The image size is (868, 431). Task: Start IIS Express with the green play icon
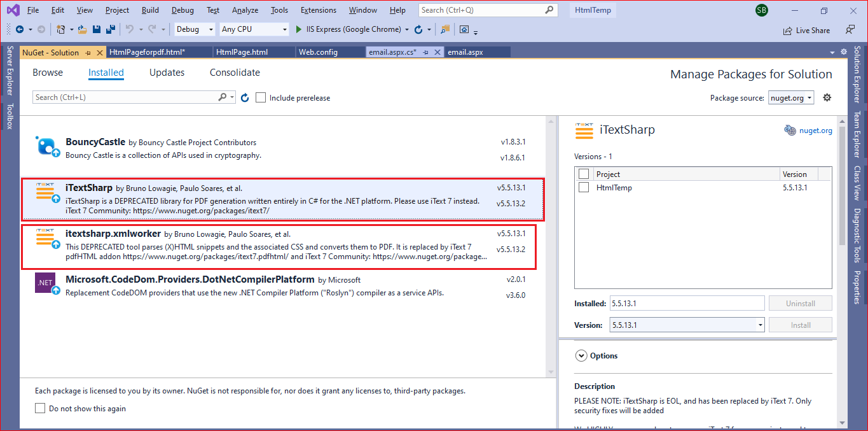[x=299, y=29]
